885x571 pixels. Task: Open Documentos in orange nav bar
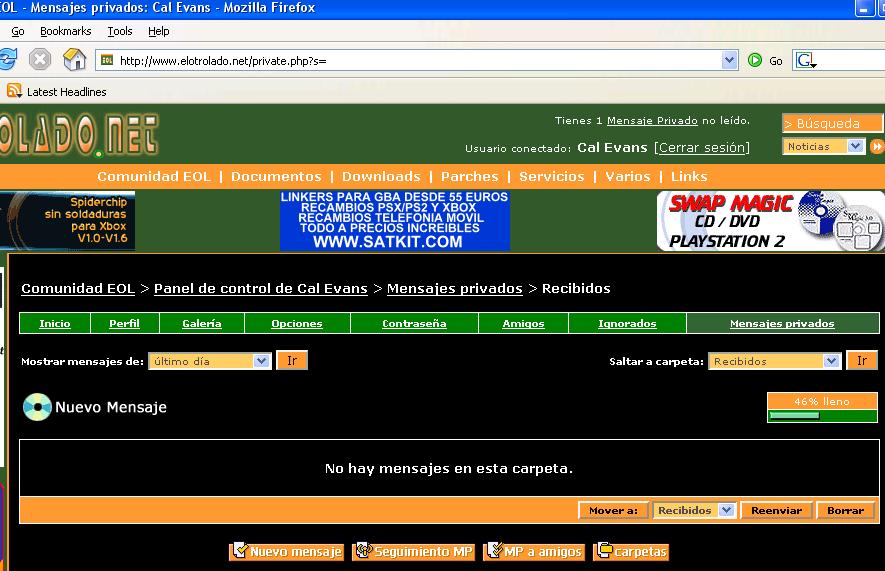click(276, 177)
